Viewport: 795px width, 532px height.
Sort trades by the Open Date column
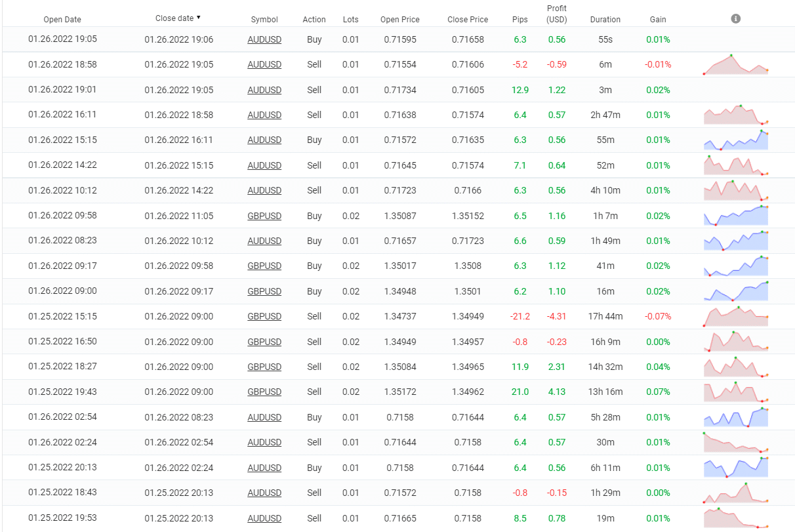click(62, 19)
